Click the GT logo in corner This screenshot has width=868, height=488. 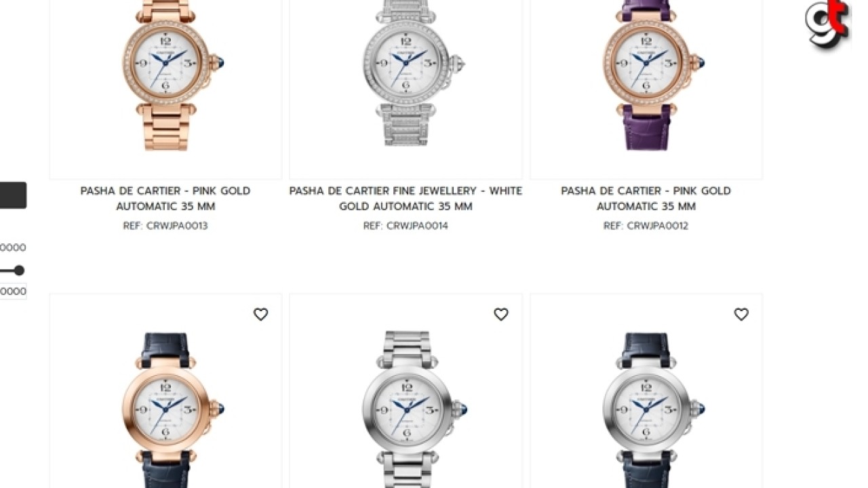click(827, 24)
